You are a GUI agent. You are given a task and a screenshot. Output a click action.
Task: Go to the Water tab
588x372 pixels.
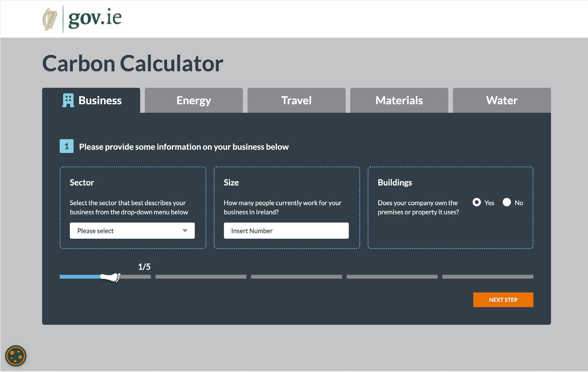tap(501, 100)
